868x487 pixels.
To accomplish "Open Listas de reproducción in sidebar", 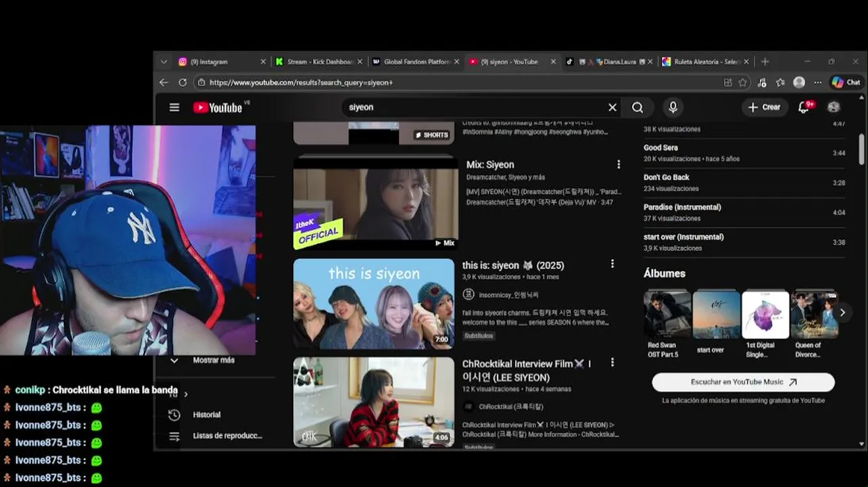I will pos(227,436).
